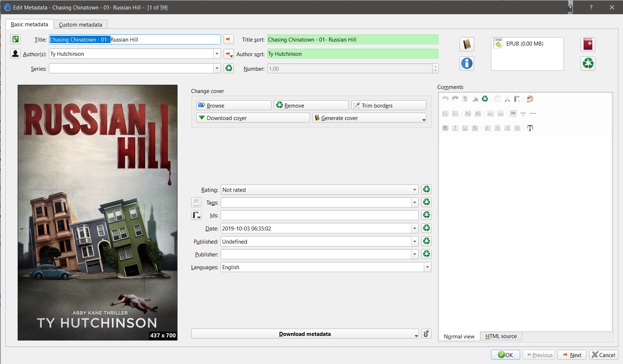Viewport: 623px width, 364px height.
Task: Toggle italic in comments editor
Action: click(x=455, y=128)
